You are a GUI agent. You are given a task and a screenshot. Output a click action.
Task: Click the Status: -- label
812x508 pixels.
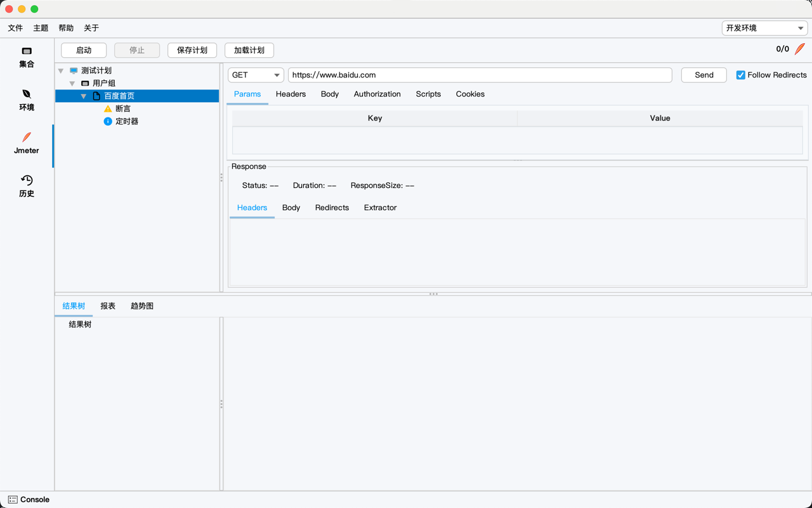click(x=260, y=185)
